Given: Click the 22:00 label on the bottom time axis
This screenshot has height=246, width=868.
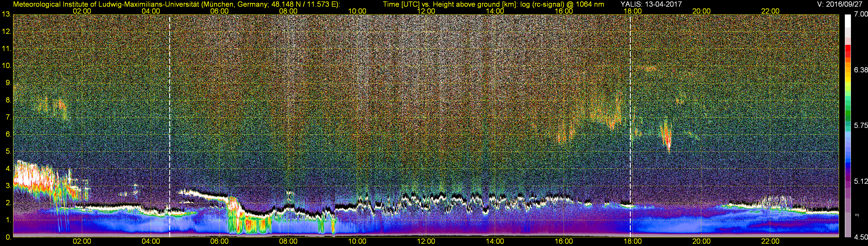Looking at the screenshot, I should tap(770, 241).
